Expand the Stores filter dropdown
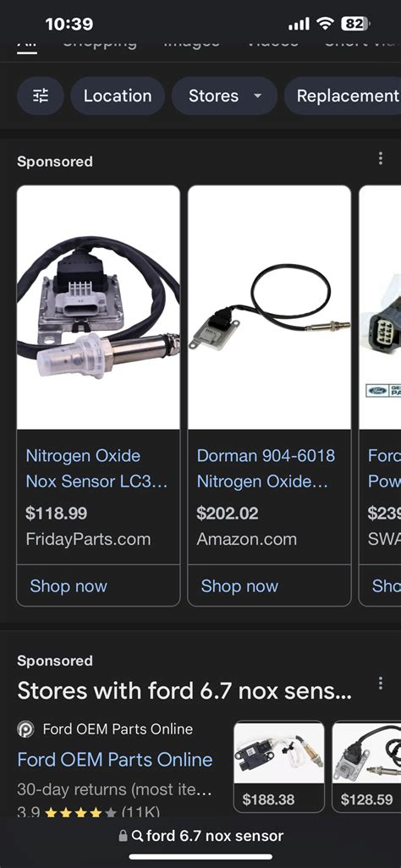401x868 pixels. click(x=224, y=96)
